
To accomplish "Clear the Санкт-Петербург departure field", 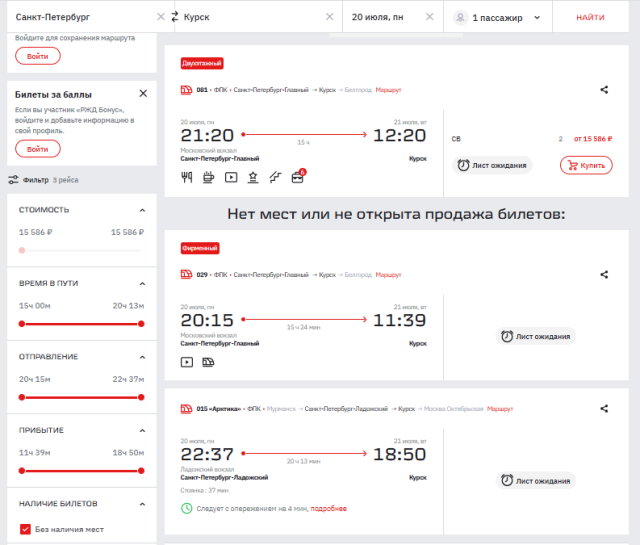I will (x=161, y=17).
